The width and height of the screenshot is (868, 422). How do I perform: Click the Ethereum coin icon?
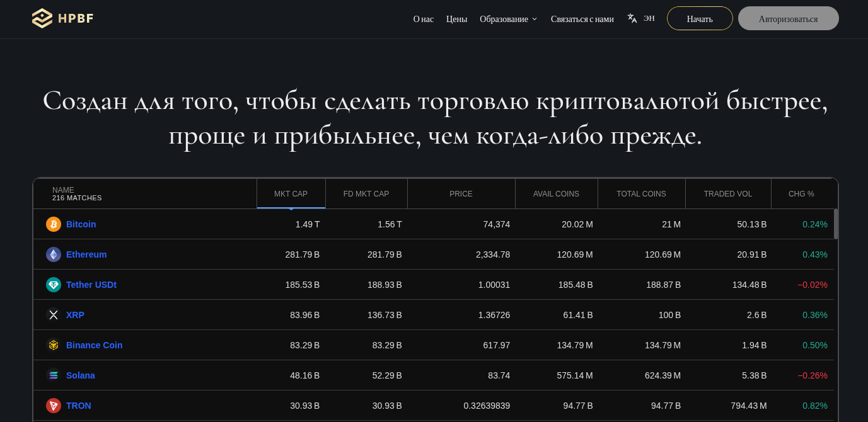tap(54, 254)
